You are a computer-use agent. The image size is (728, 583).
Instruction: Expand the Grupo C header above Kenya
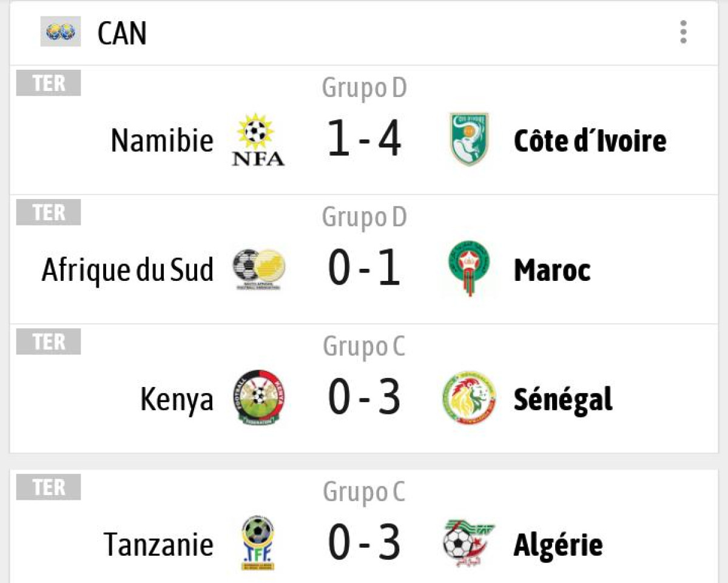click(x=364, y=346)
